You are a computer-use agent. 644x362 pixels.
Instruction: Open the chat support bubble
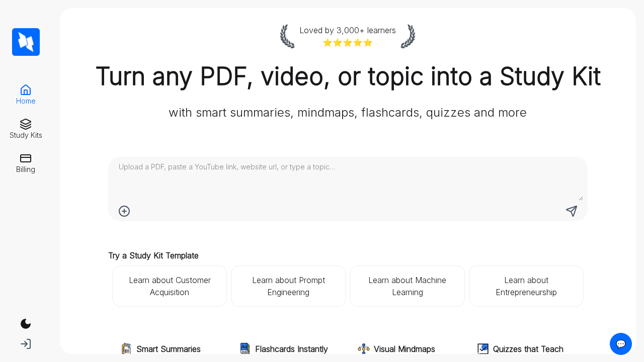click(621, 344)
